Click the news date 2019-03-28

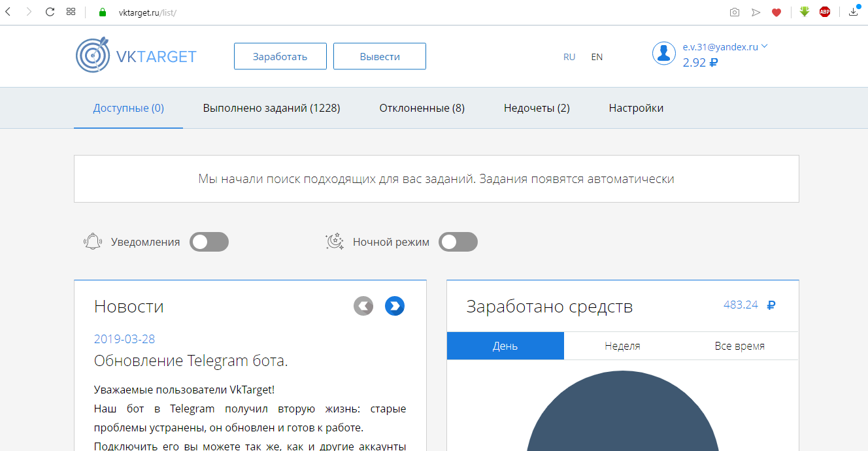tap(124, 339)
